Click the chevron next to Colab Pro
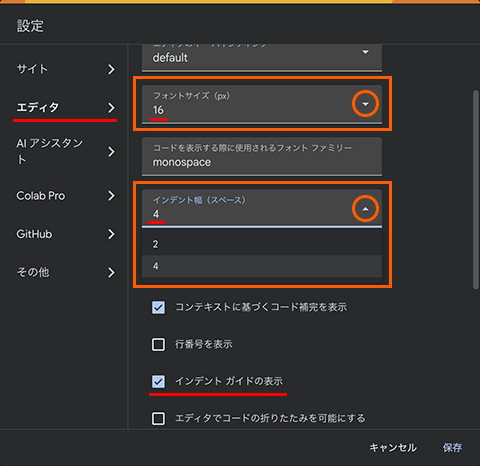480x466 pixels. (x=111, y=196)
